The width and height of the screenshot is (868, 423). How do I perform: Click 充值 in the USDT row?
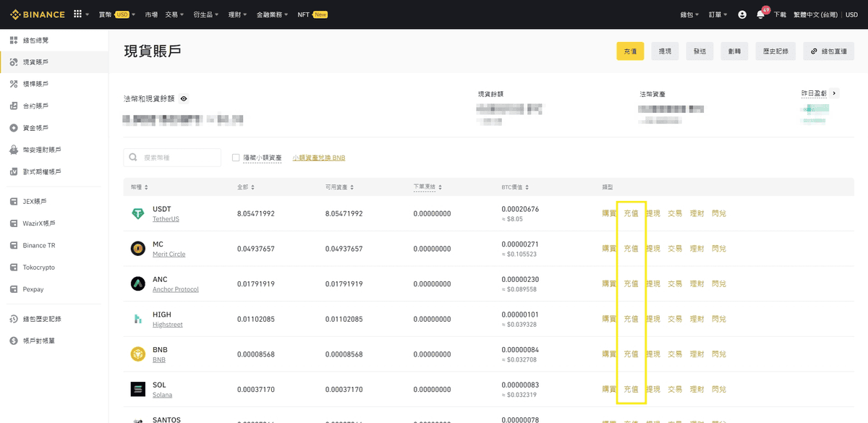point(631,213)
